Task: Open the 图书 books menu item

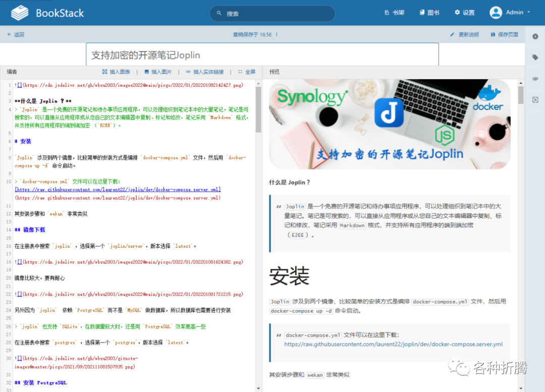Action: click(x=429, y=13)
